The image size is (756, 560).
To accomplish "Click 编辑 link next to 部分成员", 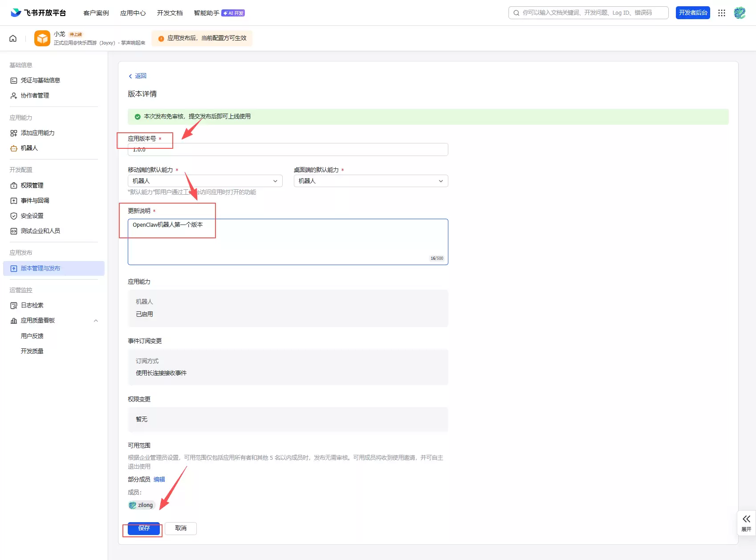I will pyautogui.click(x=159, y=479).
